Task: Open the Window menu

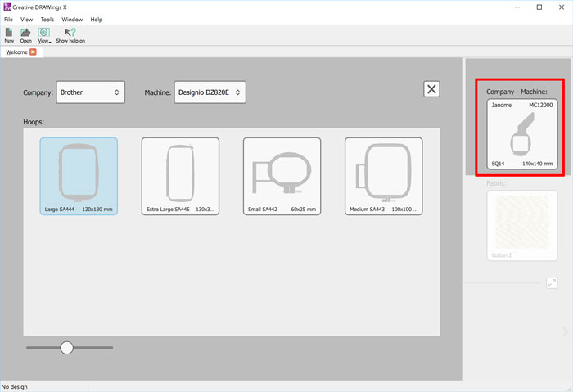Action: [x=72, y=19]
